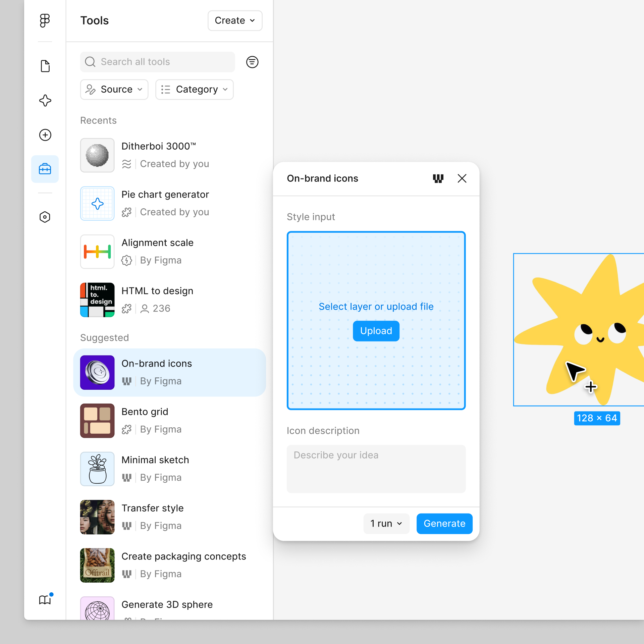The height and width of the screenshot is (644, 644).
Task: Select the Ditherboi 3000 tool row
Action: 169,155
